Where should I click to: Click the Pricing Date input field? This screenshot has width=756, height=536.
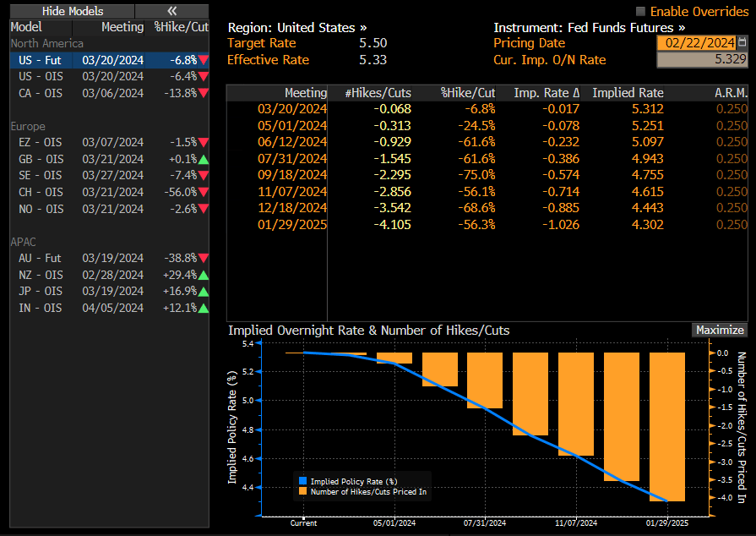(x=695, y=42)
